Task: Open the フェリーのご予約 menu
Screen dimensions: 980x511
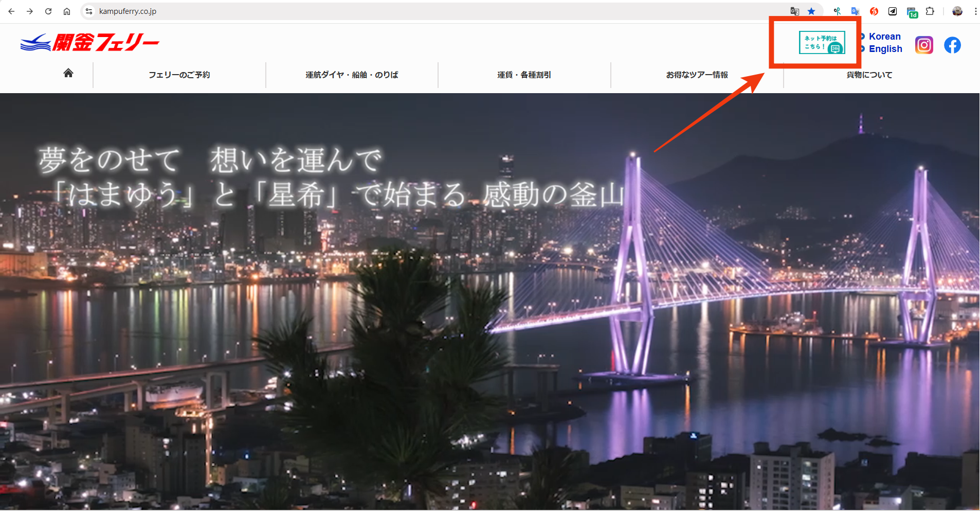Action: 179,75
